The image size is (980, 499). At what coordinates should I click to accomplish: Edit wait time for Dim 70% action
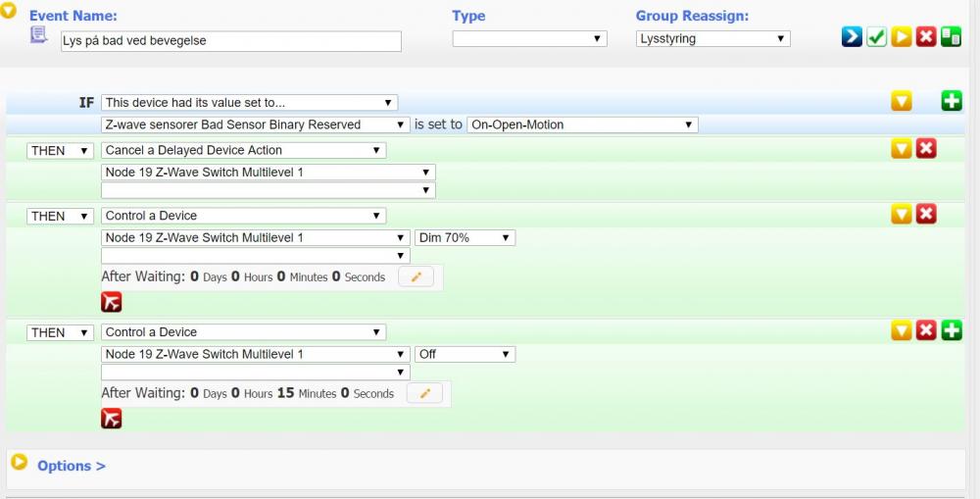pyautogui.click(x=416, y=277)
